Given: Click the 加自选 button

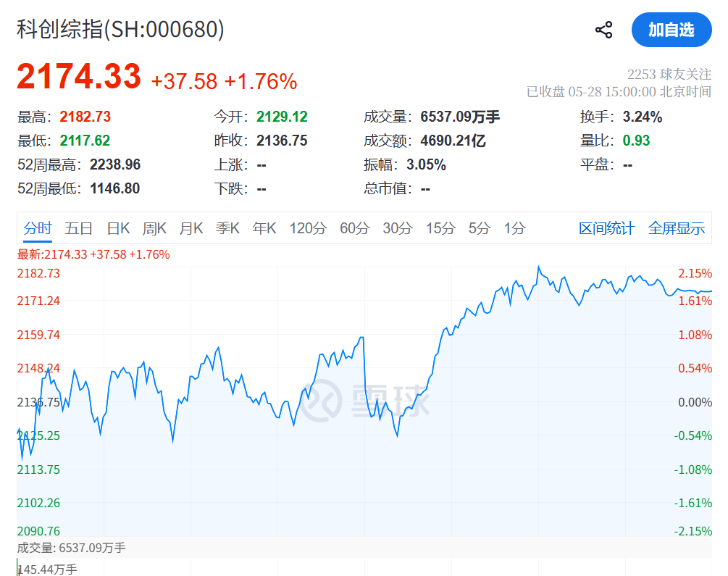Looking at the screenshot, I should pos(671,30).
